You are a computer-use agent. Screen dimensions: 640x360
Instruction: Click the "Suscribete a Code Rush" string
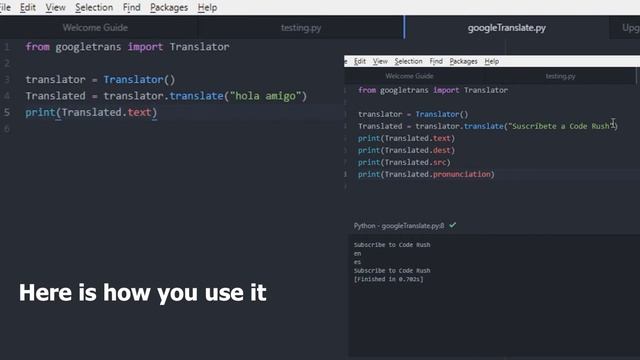point(561,126)
